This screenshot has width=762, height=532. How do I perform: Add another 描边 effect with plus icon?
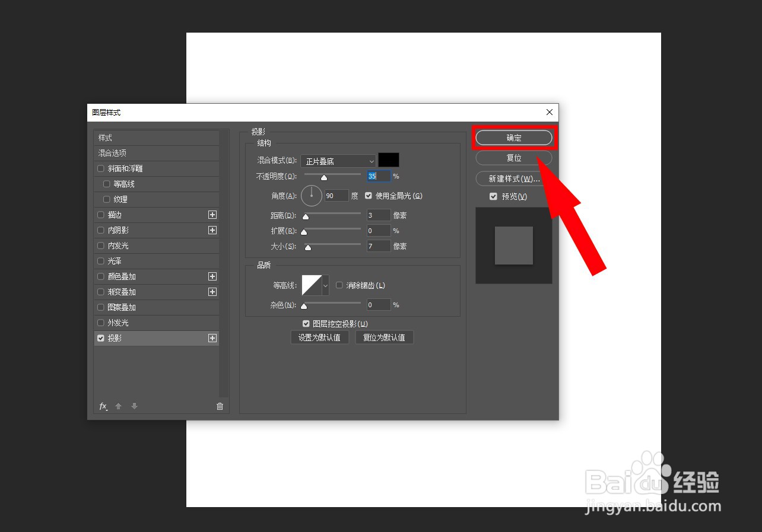tap(212, 215)
